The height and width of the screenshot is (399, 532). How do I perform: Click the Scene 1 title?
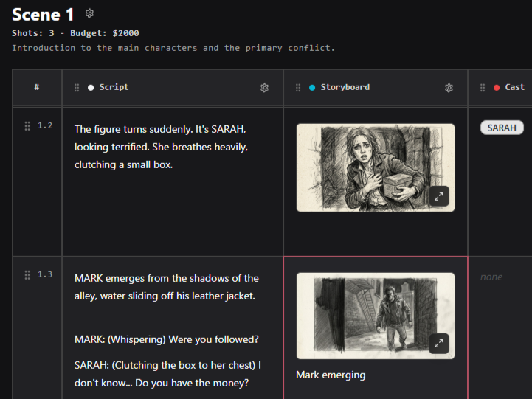coord(43,15)
